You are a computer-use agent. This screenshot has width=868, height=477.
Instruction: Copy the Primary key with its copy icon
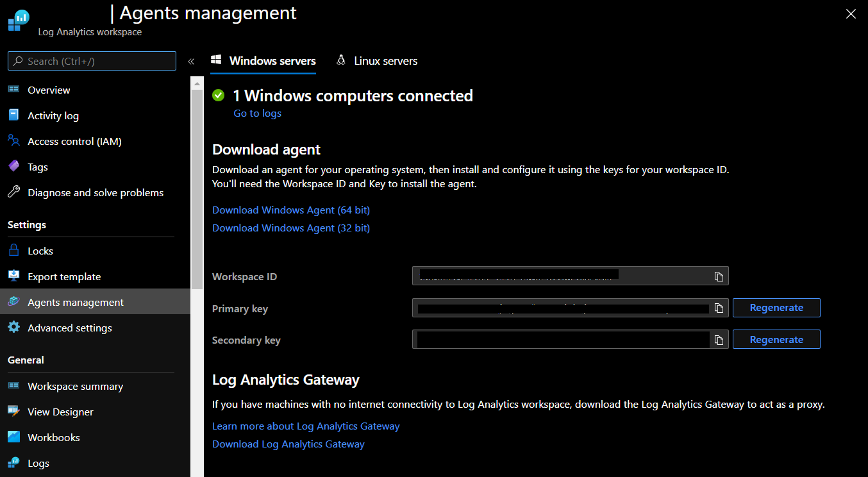719,308
